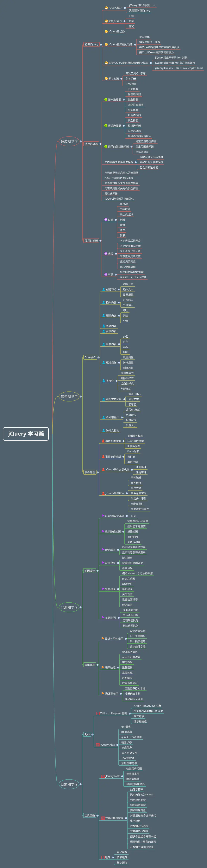Click the smiley icon beside 学习资源
This screenshot has height=868, width=207.
tap(106, 79)
